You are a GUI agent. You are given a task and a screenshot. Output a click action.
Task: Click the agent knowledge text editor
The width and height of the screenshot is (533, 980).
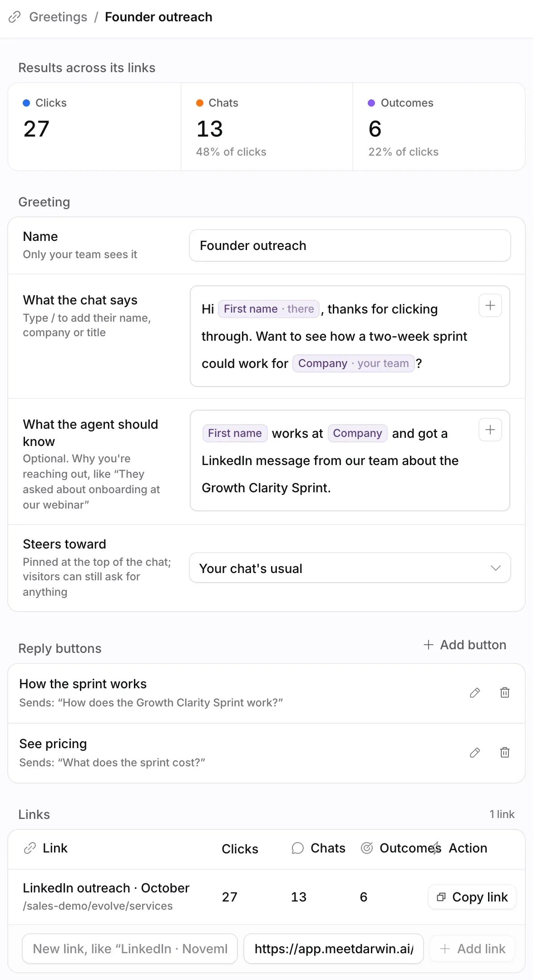(x=350, y=461)
